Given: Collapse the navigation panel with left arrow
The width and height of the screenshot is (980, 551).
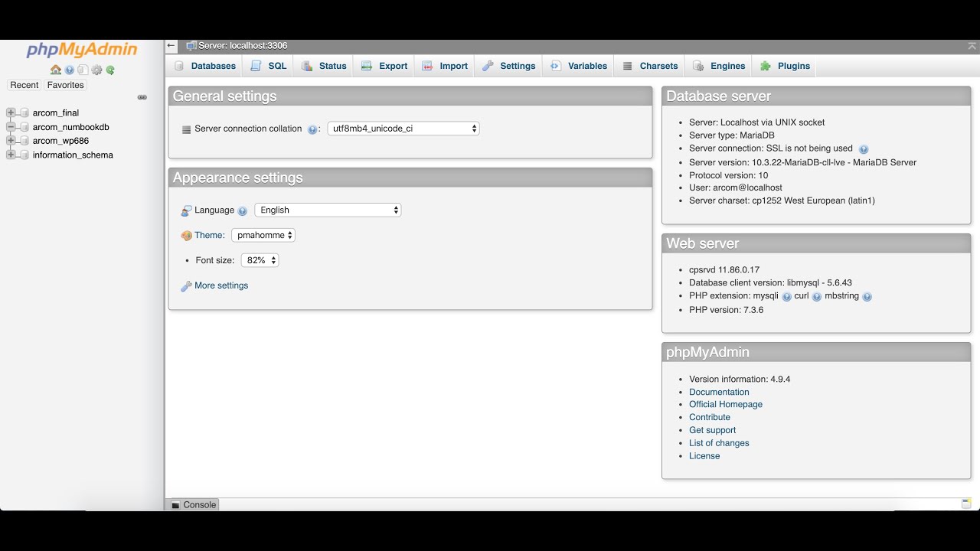Looking at the screenshot, I should (x=171, y=46).
